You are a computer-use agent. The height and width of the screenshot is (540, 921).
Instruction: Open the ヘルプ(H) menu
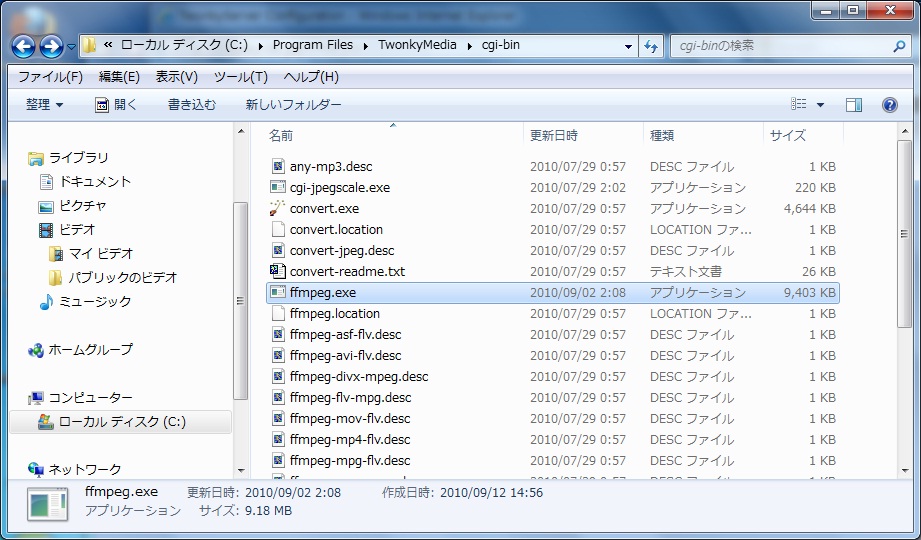point(311,76)
